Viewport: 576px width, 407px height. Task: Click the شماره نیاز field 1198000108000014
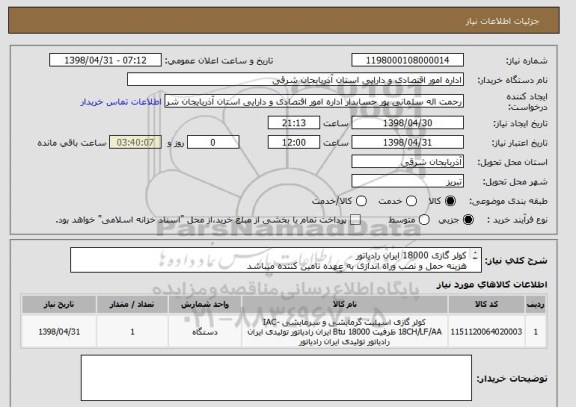tap(407, 60)
